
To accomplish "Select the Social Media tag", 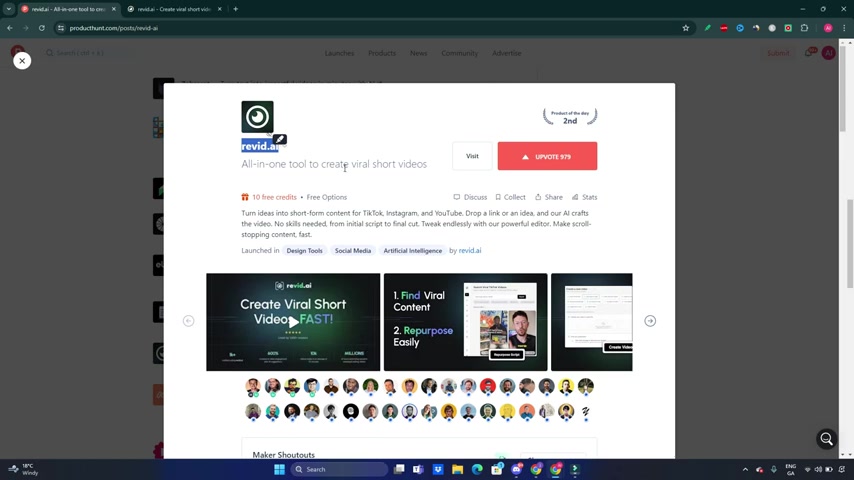I will point(353,251).
